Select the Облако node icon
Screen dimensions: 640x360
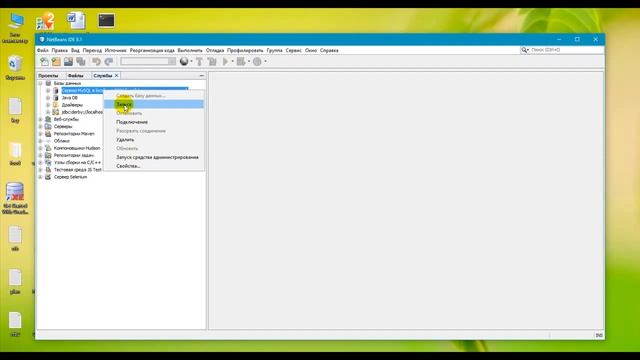coord(48,141)
